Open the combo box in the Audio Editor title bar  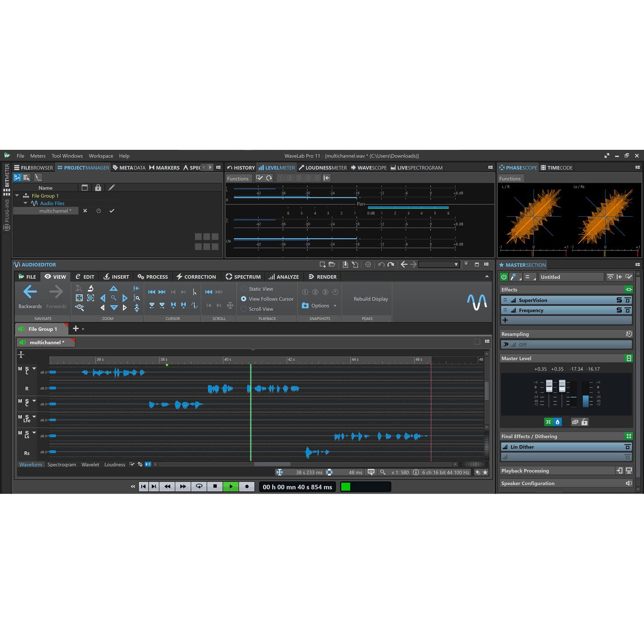(439, 264)
